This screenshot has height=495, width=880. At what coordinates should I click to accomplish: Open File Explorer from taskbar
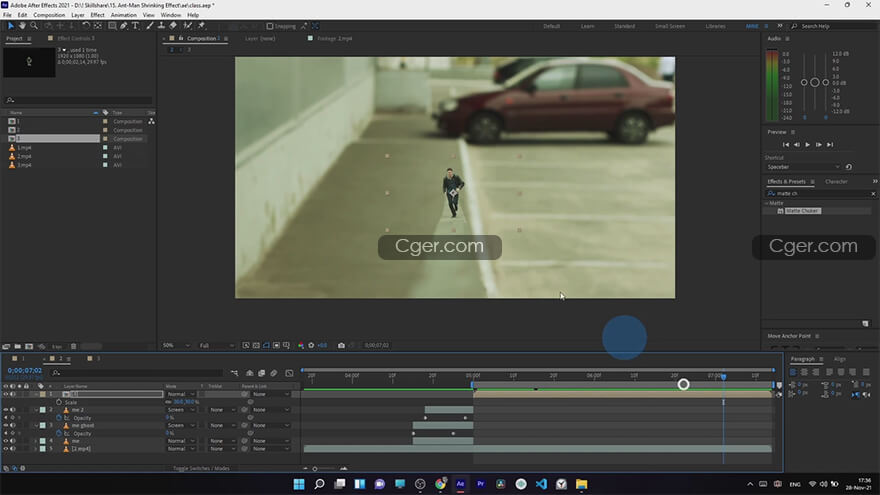tap(581, 484)
